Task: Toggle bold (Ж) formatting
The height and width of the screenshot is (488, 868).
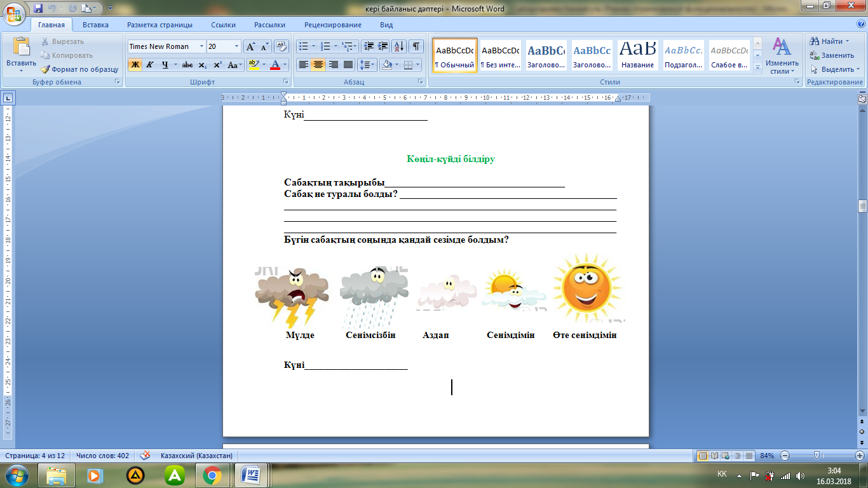Action: pos(135,65)
